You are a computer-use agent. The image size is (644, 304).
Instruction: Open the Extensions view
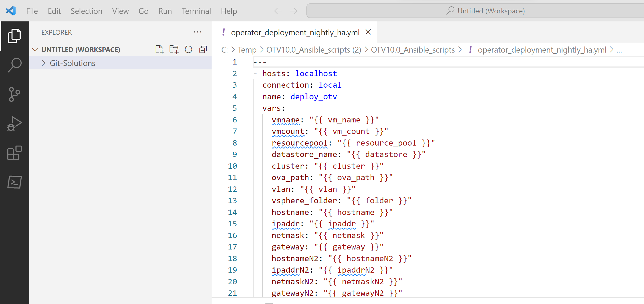click(15, 153)
